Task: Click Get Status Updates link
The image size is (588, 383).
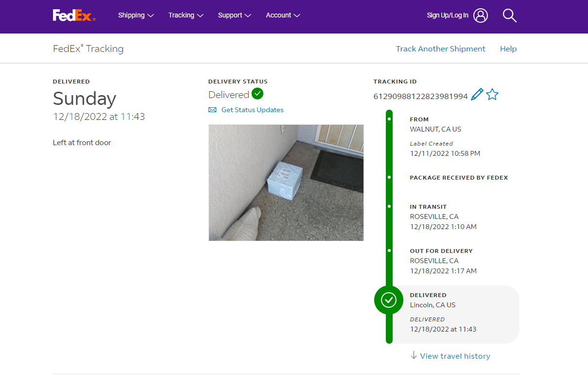Action: tap(252, 110)
